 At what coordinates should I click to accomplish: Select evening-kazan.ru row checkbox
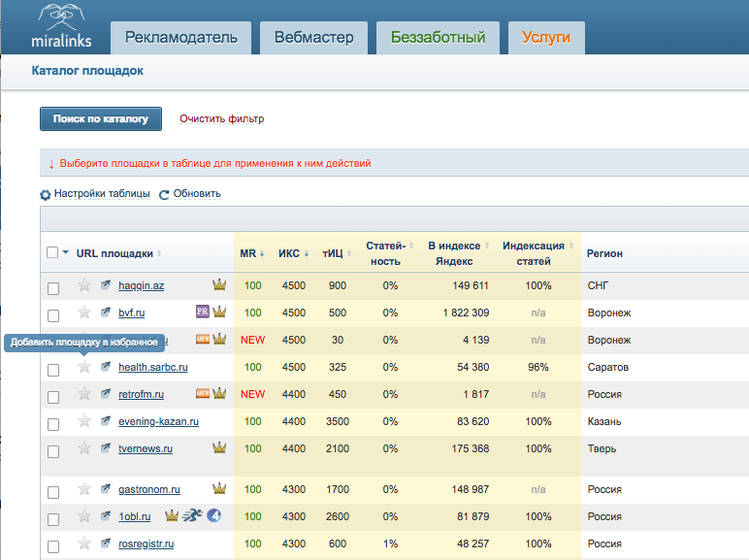tap(53, 425)
